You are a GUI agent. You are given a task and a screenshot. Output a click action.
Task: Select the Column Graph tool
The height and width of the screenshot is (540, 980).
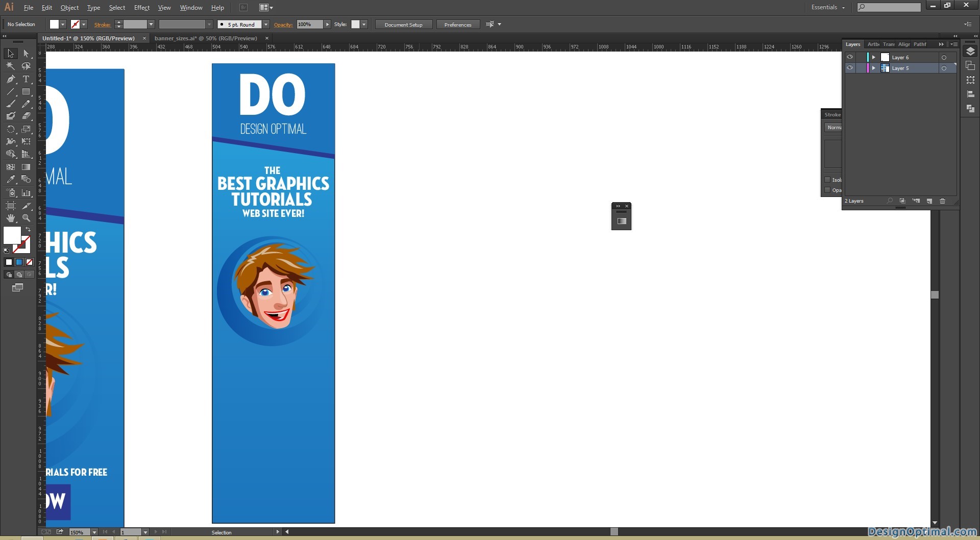(27, 193)
